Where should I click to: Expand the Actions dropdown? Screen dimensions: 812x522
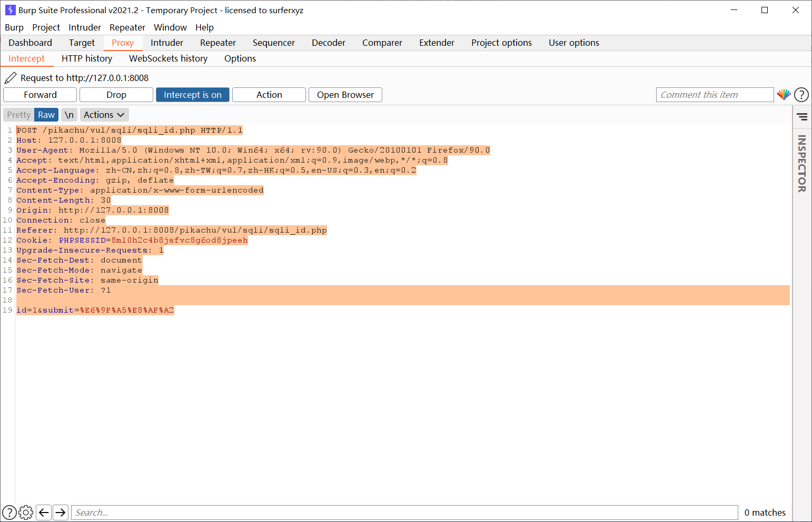[104, 115]
